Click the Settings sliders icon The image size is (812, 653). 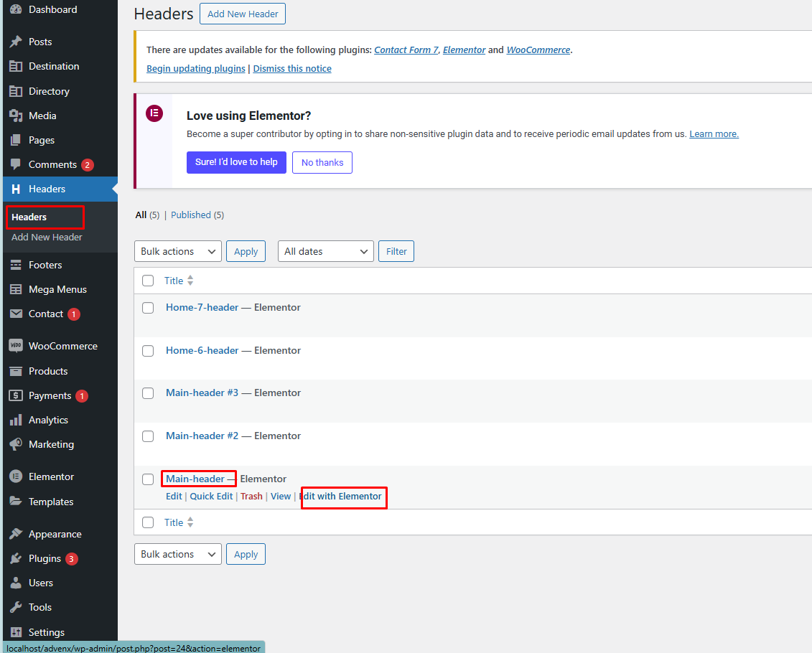click(x=16, y=631)
